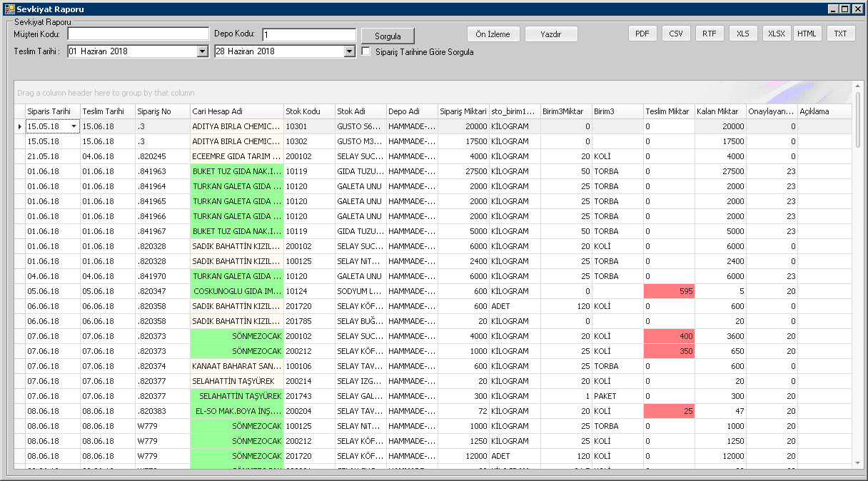Click the vertical scrollbar down arrow
Screen dimensions: 868x481
coord(858,463)
